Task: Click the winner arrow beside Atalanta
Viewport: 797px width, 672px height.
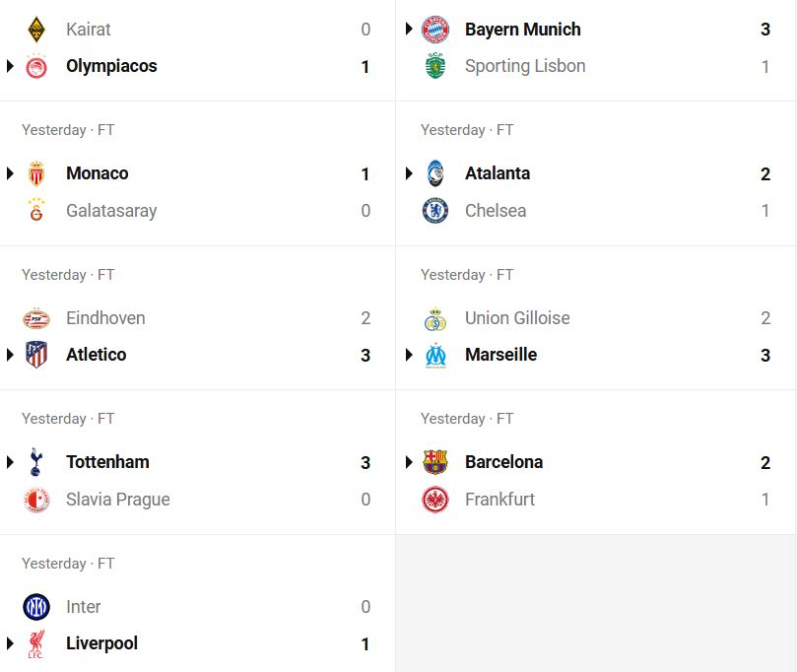Action: (409, 173)
